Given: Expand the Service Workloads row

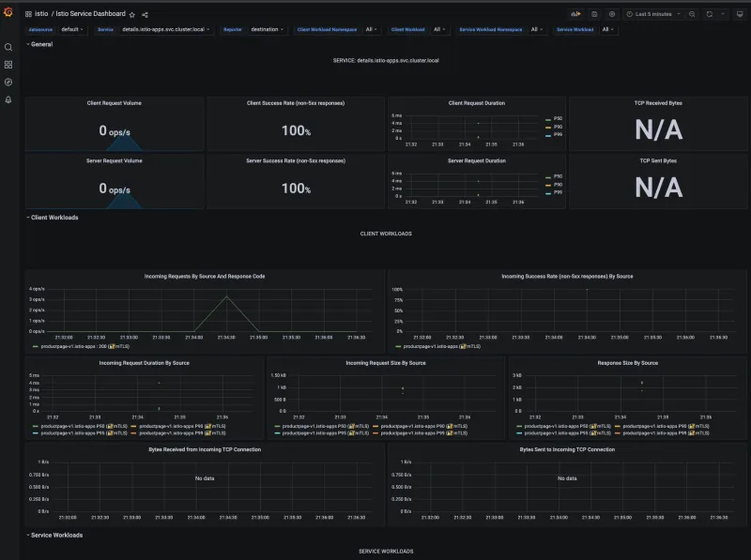Looking at the screenshot, I should pos(58,536).
